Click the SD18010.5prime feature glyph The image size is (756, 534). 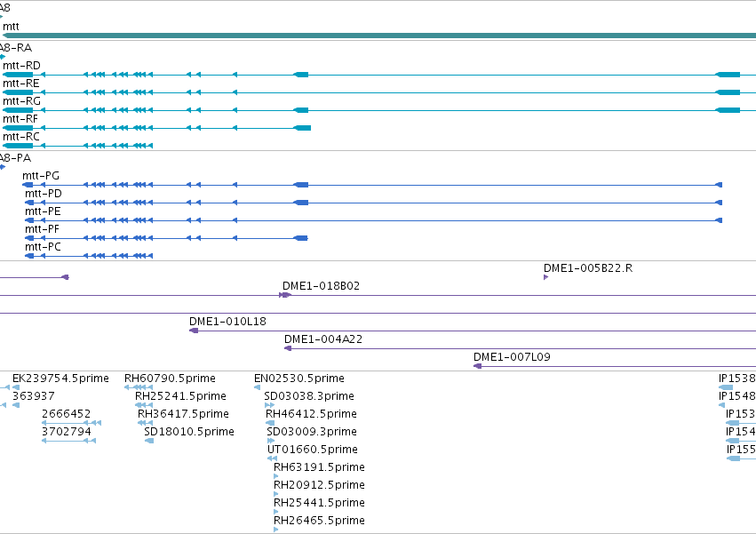[149, 442]
